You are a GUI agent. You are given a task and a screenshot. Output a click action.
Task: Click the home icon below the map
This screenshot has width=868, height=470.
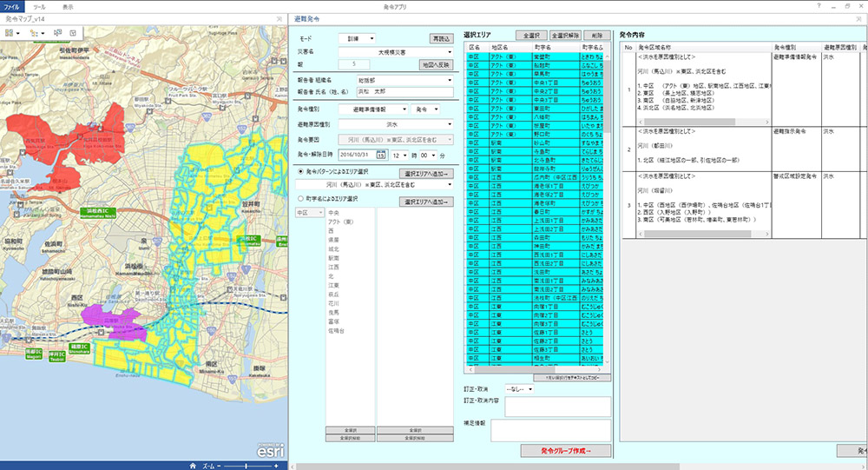193,465
